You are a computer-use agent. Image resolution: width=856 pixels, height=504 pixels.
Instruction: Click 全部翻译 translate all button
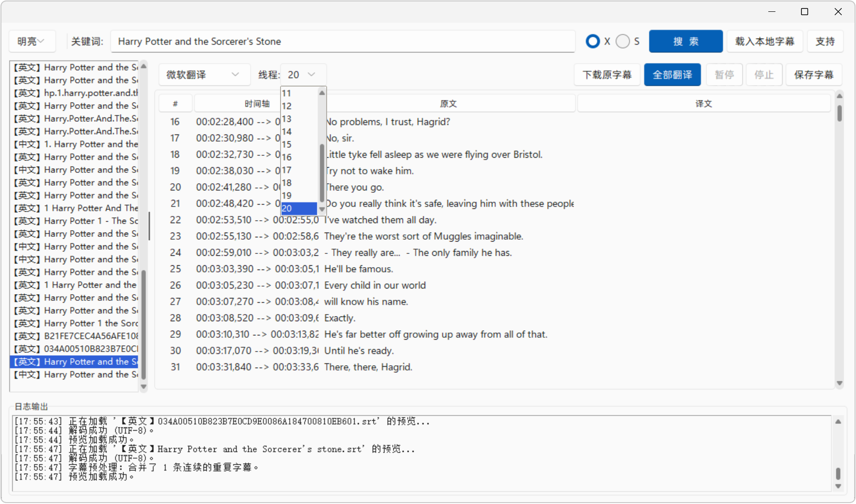click(x=672, y=75)
